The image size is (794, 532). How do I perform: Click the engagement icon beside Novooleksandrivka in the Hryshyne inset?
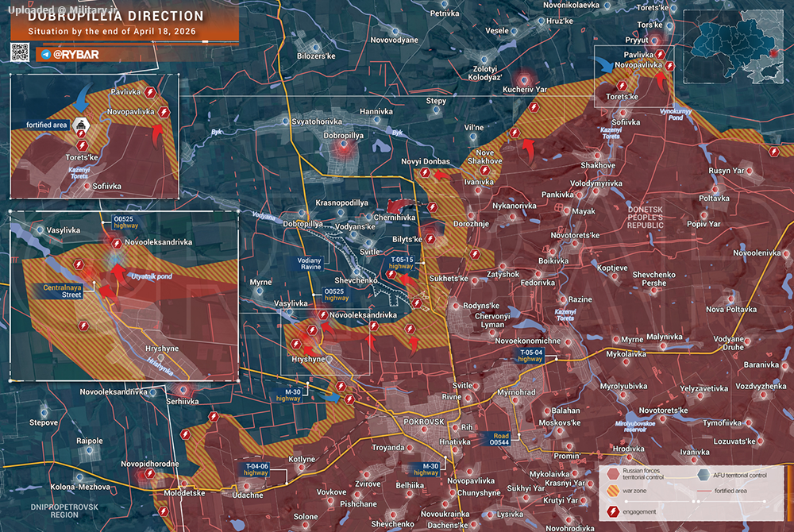[x=117, y=244]
